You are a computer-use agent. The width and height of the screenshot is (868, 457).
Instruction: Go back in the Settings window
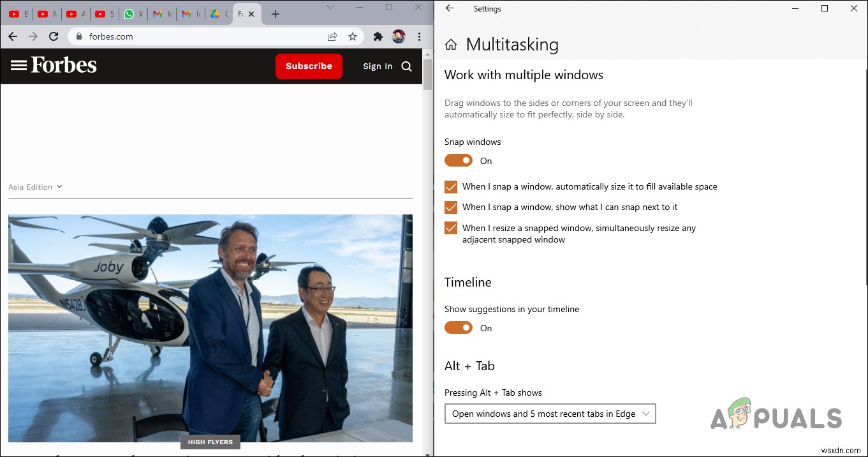click(450, 8)
